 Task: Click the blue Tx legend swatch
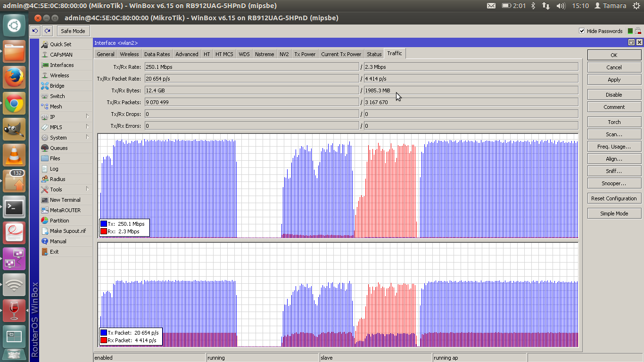[104, 224]
